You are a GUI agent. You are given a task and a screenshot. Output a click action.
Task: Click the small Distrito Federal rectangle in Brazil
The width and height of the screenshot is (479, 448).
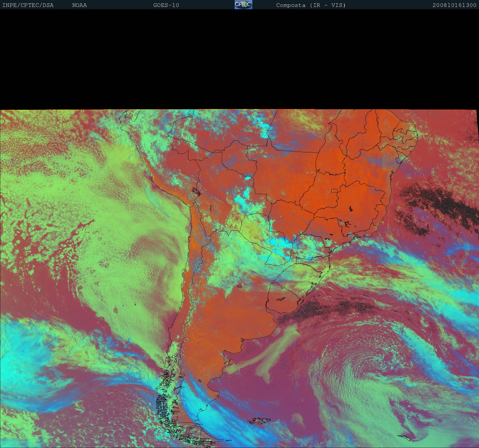(x=334, y=190)
